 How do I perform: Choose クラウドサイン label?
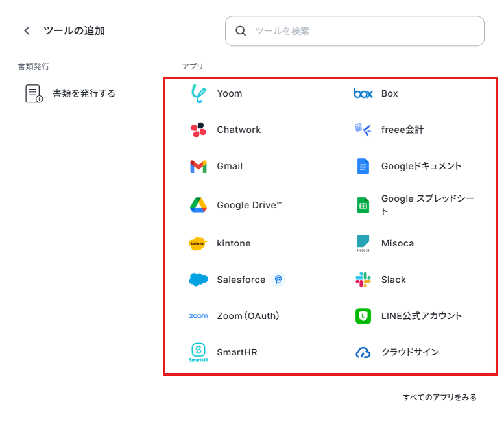[410, 352]
